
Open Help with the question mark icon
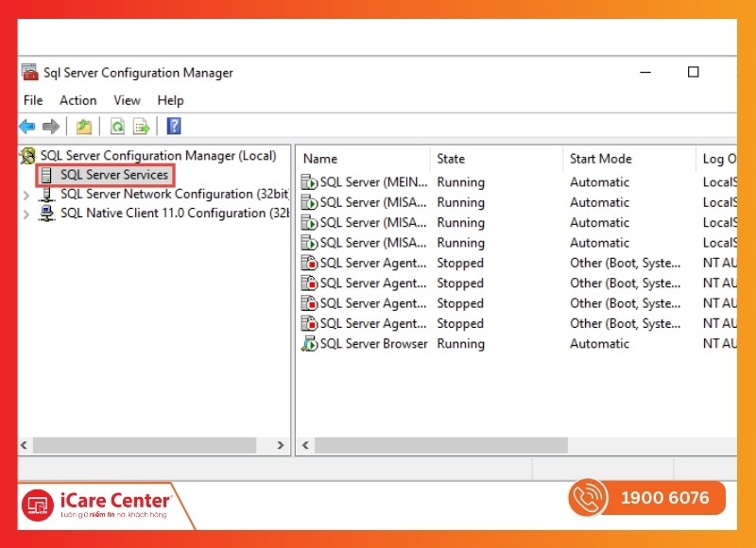(x=174, y=127)
